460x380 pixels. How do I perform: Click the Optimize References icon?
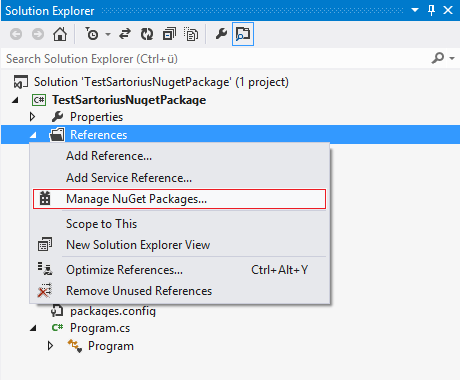tap(45, 269)
